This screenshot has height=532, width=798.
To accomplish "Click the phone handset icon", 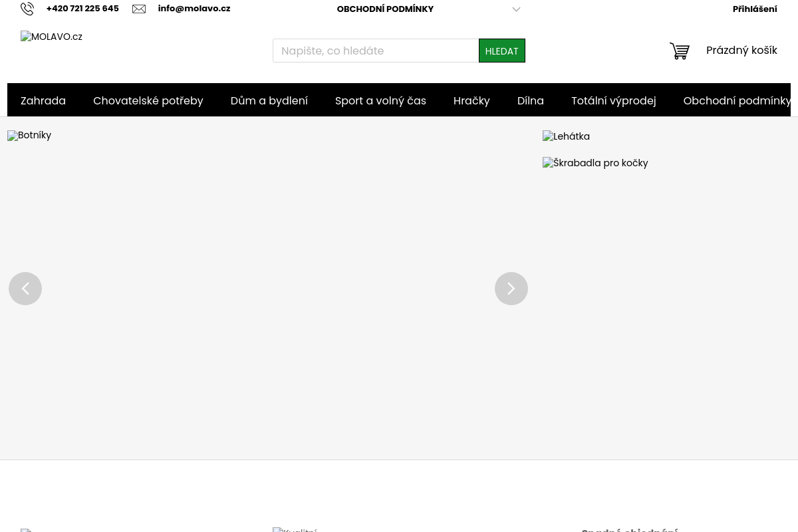I will (x=27, y=9).
